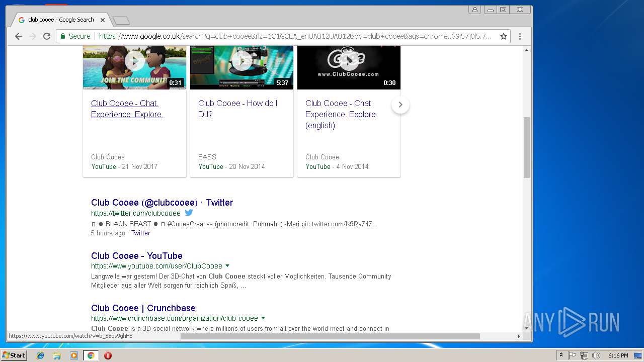Click vertical scrollbar up arrow
Screen dimensions: 644x362
click(x=527, y=50)
